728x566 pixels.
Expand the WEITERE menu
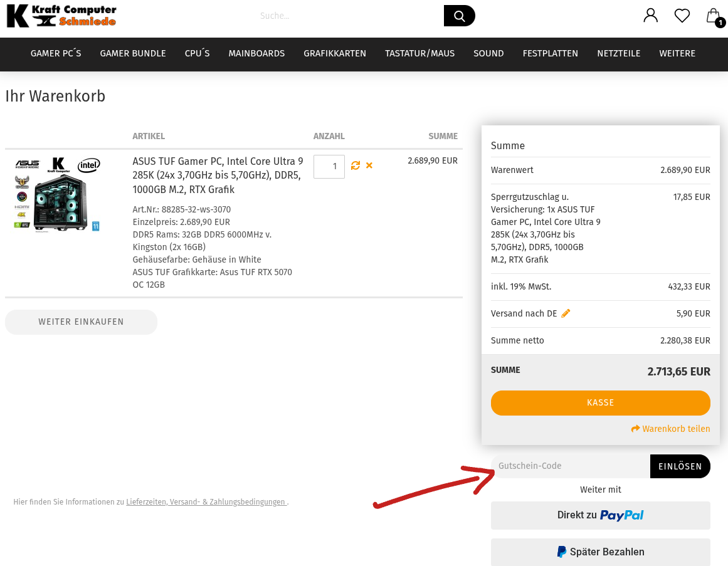pos(677,54)
